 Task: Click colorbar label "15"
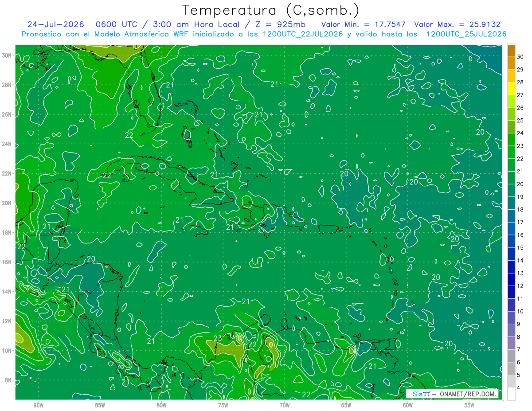coord(520,248)
